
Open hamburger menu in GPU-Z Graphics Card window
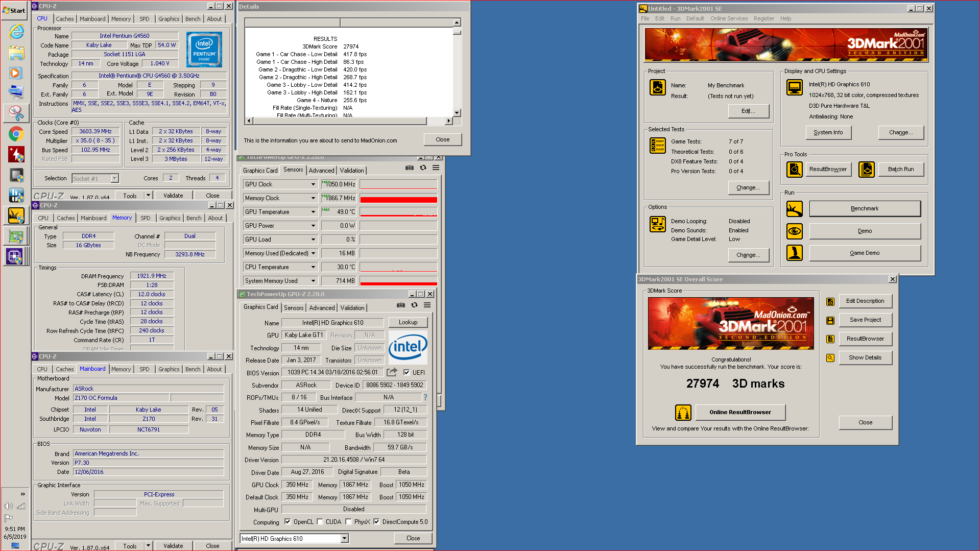coord(427,305)
